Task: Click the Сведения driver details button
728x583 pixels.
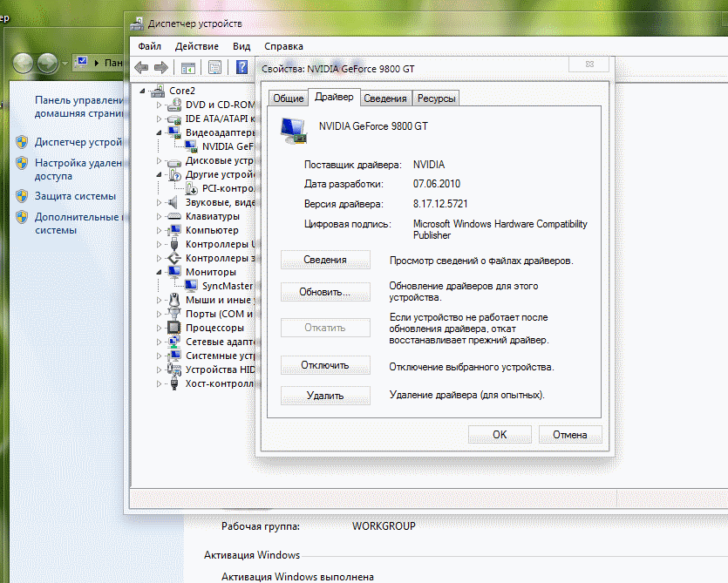Action: pyautogui.click(x=325, y=260)
